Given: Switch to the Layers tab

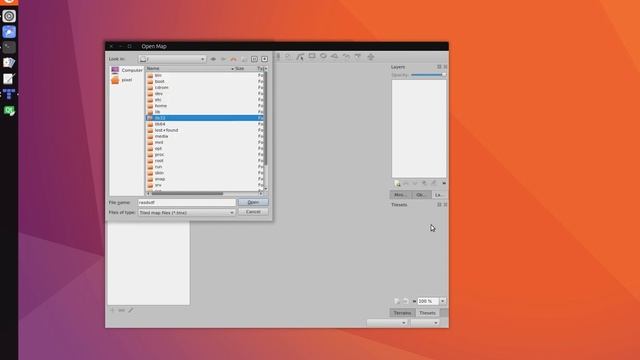Looking at the screenshot, I should [x=439, y=195].
